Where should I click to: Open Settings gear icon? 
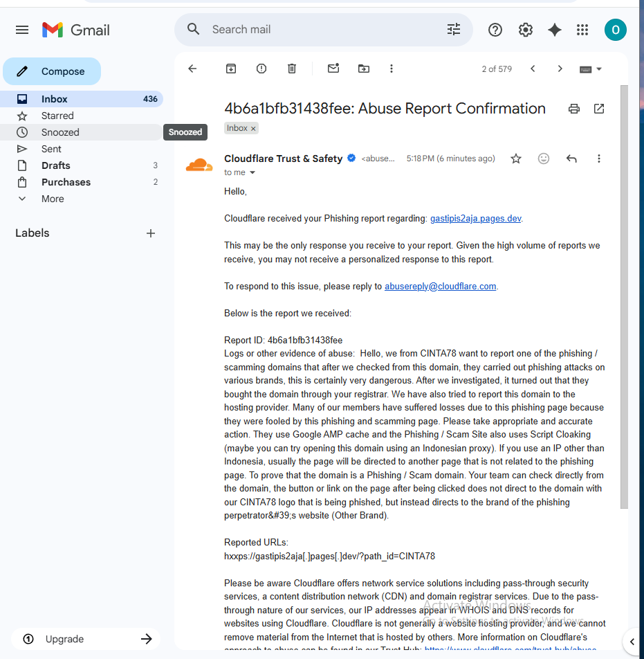[525, 30]
